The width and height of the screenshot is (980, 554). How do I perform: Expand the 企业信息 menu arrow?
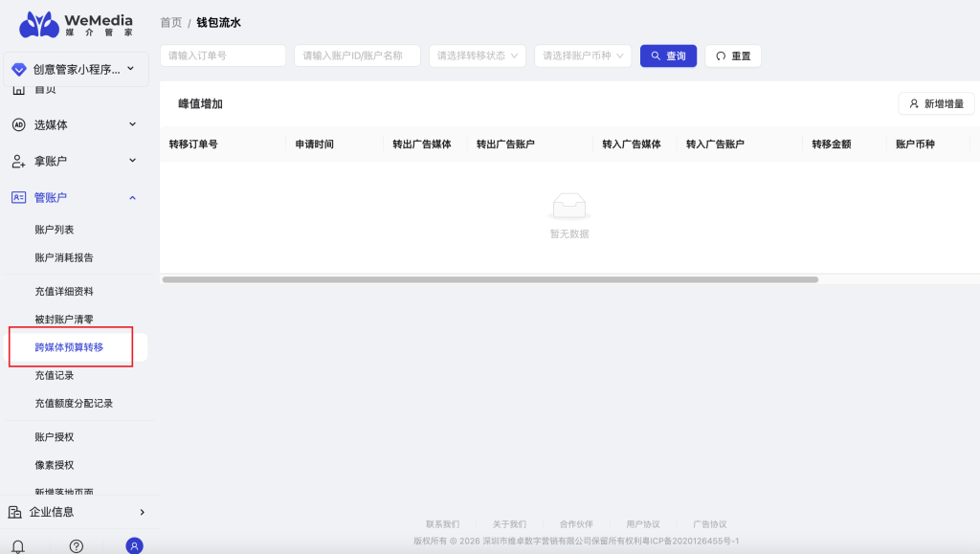click(142, 512)
